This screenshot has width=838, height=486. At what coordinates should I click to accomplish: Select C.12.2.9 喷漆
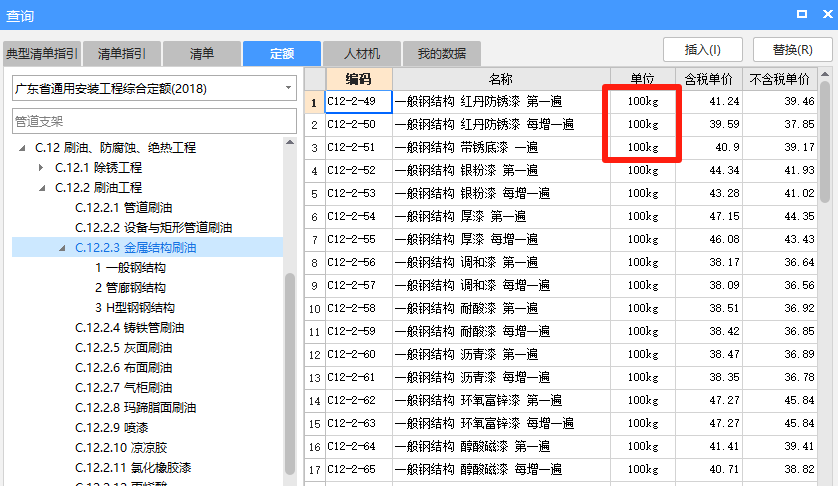[x=112, y=428]
